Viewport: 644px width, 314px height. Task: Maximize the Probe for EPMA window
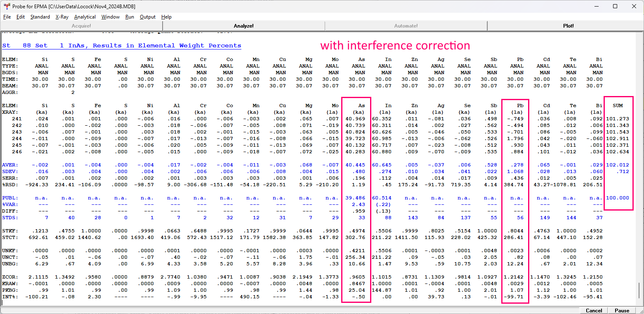(615, 6)
